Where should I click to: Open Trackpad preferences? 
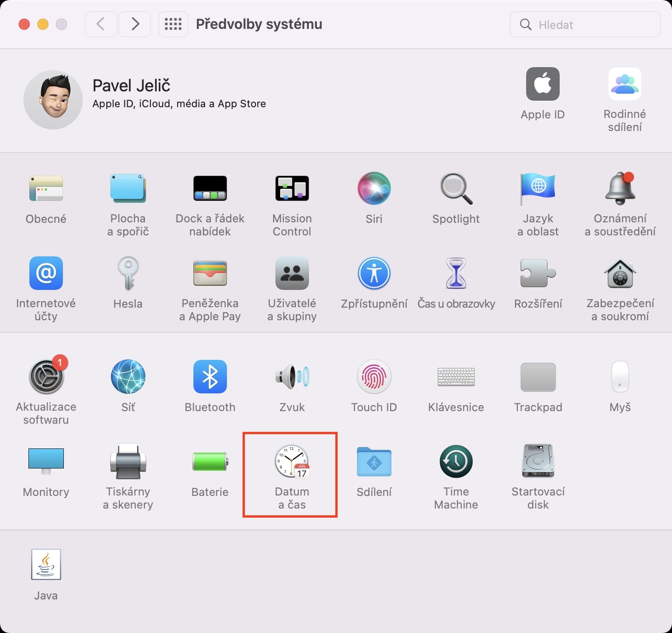point(538,377)
